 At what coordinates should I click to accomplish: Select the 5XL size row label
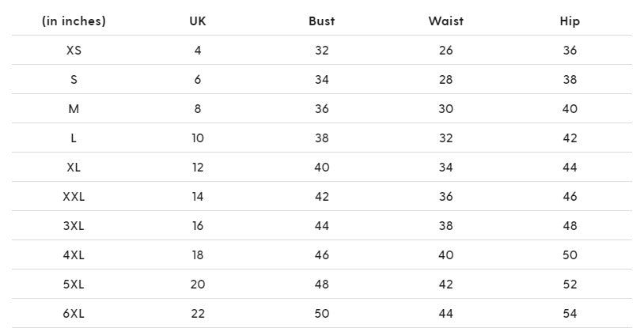74,285
